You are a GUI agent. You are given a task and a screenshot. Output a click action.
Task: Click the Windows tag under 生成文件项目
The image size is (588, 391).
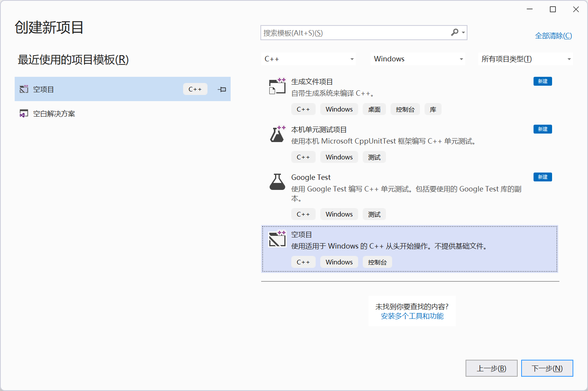[339, 109]
